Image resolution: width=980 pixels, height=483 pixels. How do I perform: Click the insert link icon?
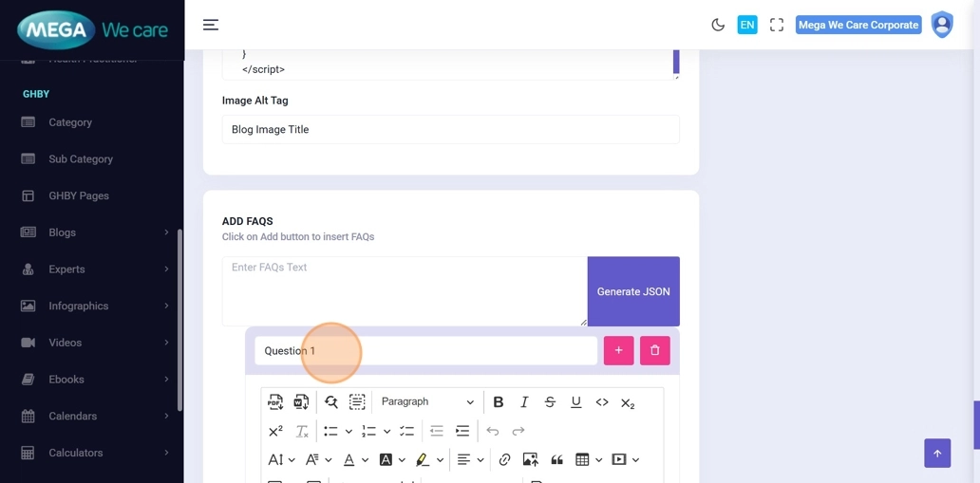click(504, 460)
